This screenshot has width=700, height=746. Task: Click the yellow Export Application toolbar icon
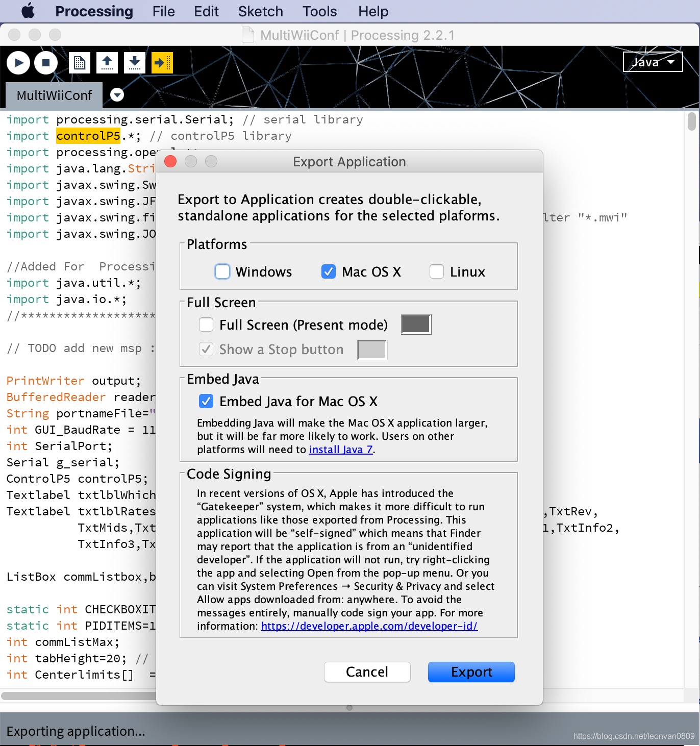(x=162, y=63)
